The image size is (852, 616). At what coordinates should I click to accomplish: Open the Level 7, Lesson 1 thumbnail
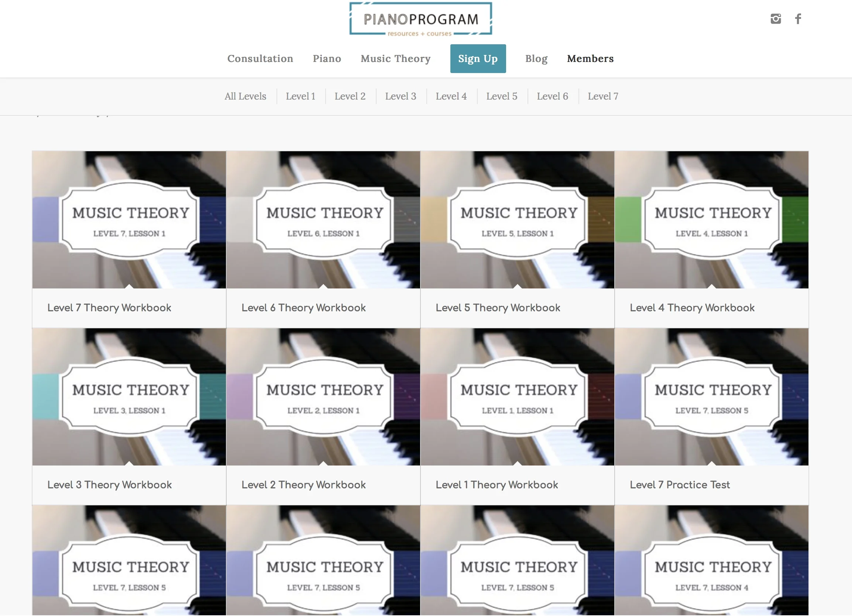point(129,220)
